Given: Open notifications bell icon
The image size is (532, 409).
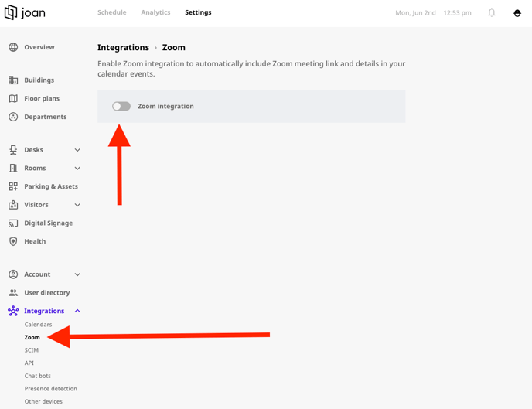Looking at the screenshot, I should click(x=492, y=13).
